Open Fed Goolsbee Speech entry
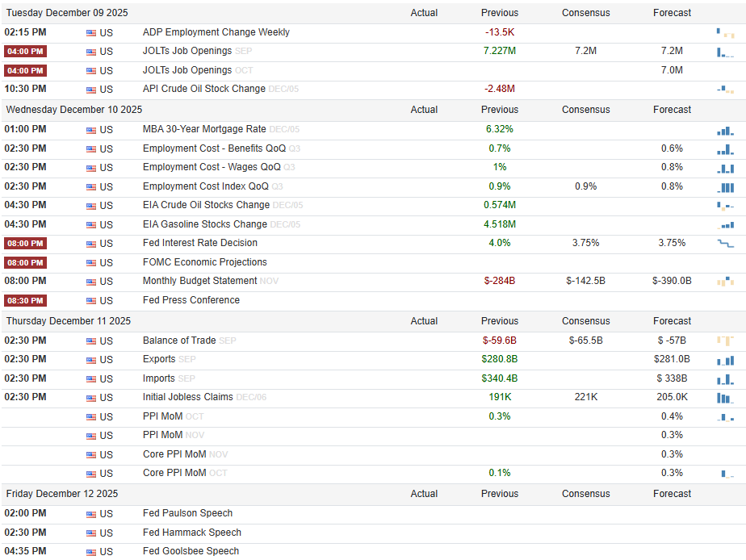Screen dimensions: 746x560 (191, 551)
